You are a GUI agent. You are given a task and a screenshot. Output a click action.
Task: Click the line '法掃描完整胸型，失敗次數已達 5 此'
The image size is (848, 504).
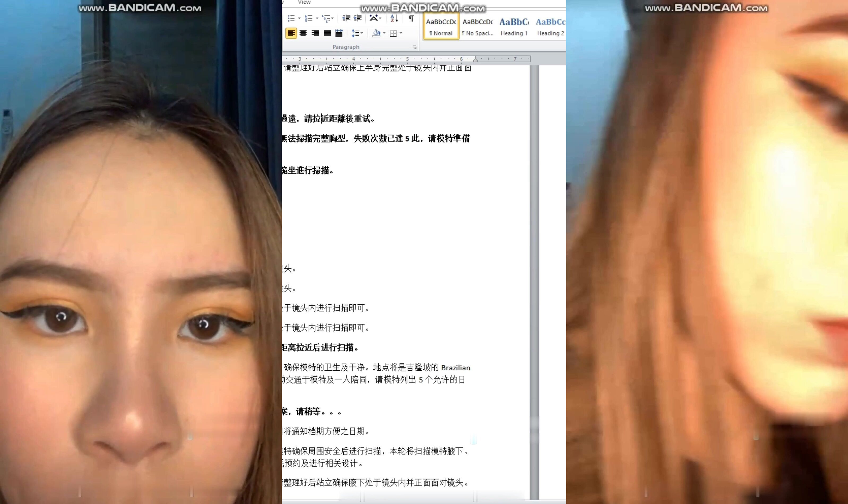click(x=353, y=139)
